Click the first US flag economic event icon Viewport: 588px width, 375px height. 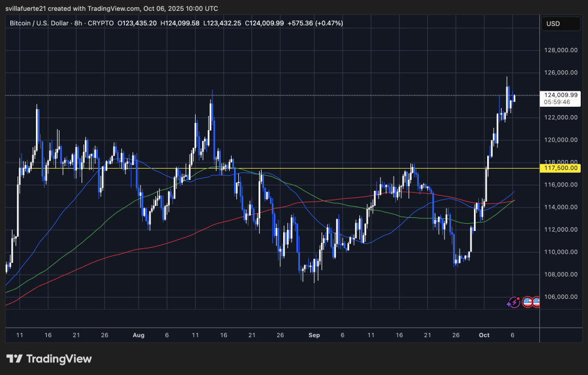click(528, 302)
